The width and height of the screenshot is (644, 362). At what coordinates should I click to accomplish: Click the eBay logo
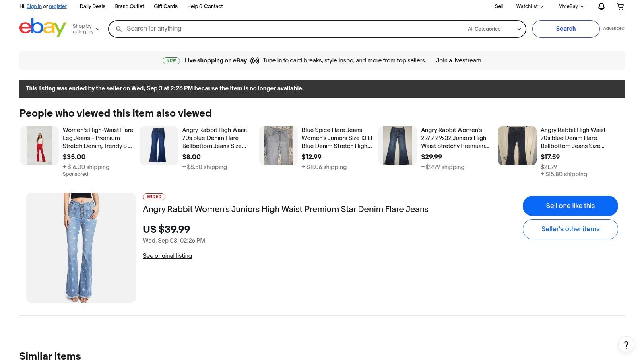pyautogui.click(x=43, y=27)
